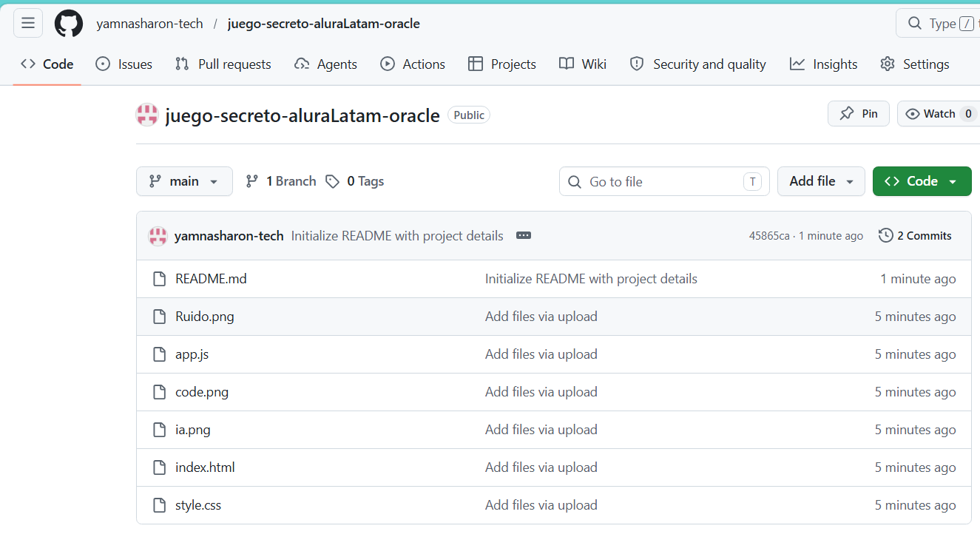Viewport: 980px width, 537px height.
Task: Click the README.md file icon
Action: click(x=159, y=279)
